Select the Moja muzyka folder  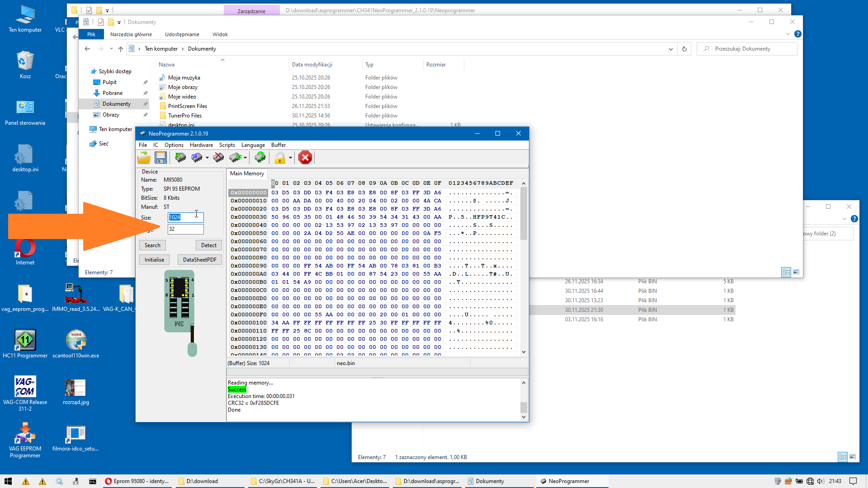point(184,78)
